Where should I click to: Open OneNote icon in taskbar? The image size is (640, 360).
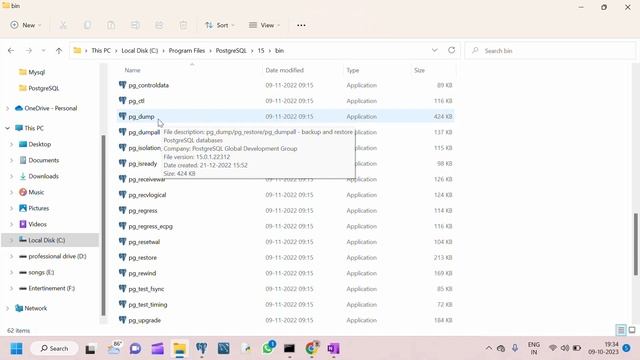pyautogui.click(x=333, y=349)
